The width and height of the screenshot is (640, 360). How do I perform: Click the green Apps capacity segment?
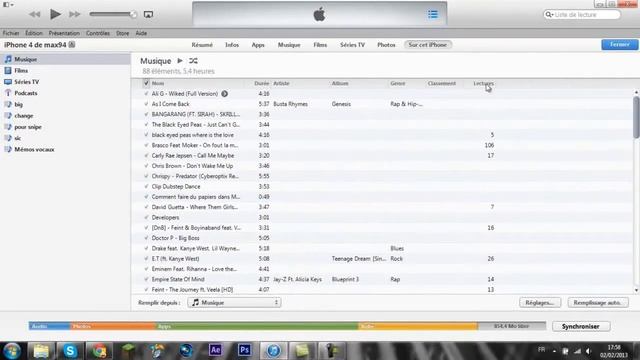[x=256, y=326]
